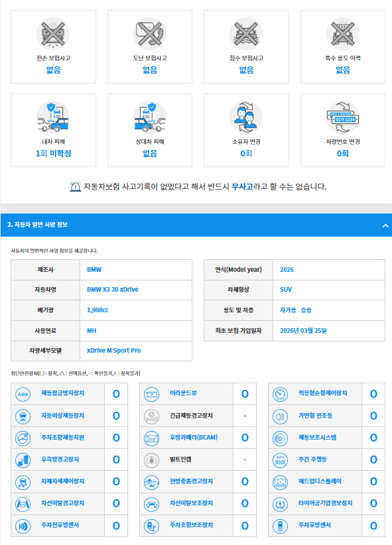Click 없음 under 상대차 피해

pos(150,153)
